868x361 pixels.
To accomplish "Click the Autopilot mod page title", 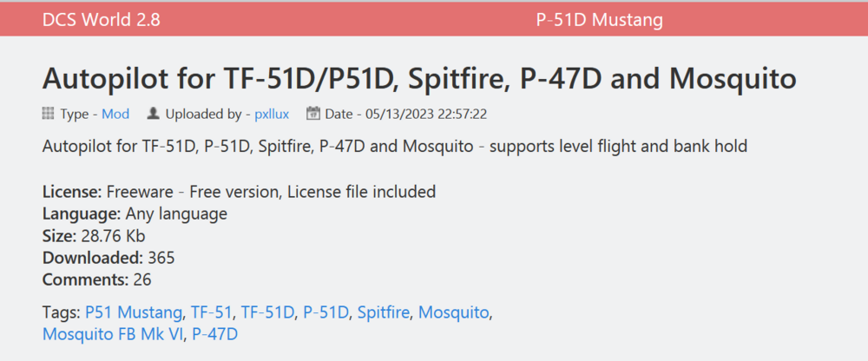I will click(x=419, y=79).
